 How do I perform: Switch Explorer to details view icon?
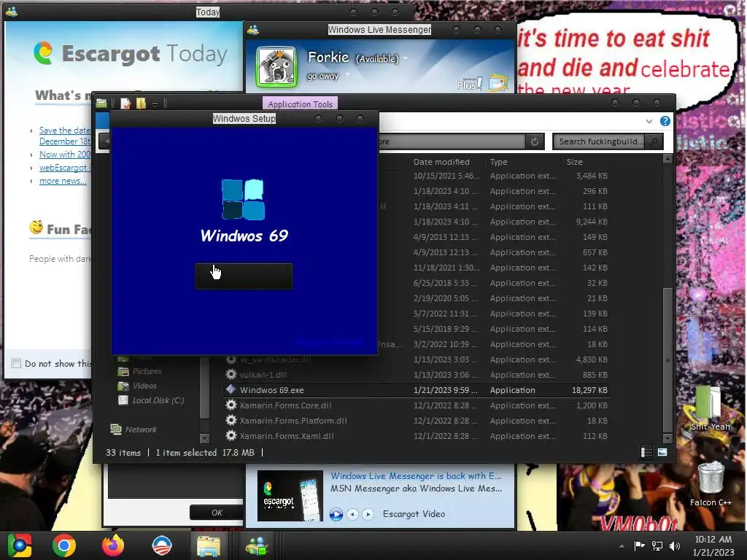point(646,452)
